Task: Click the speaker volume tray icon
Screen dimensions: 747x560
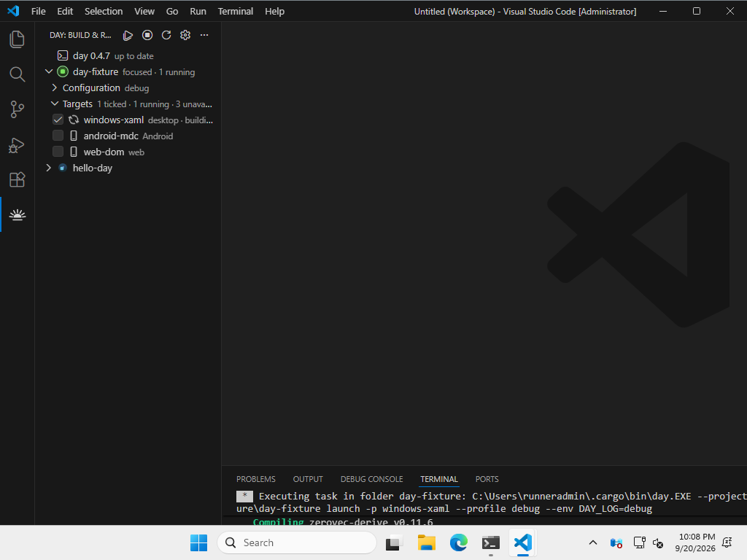Action: click(x=658, y=542)
